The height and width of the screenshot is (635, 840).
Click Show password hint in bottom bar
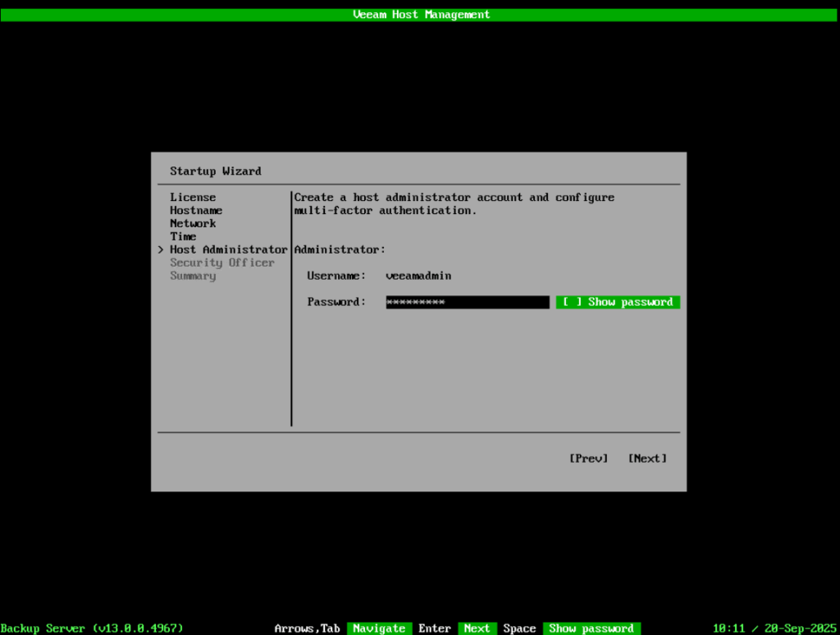tap(591, 628)
